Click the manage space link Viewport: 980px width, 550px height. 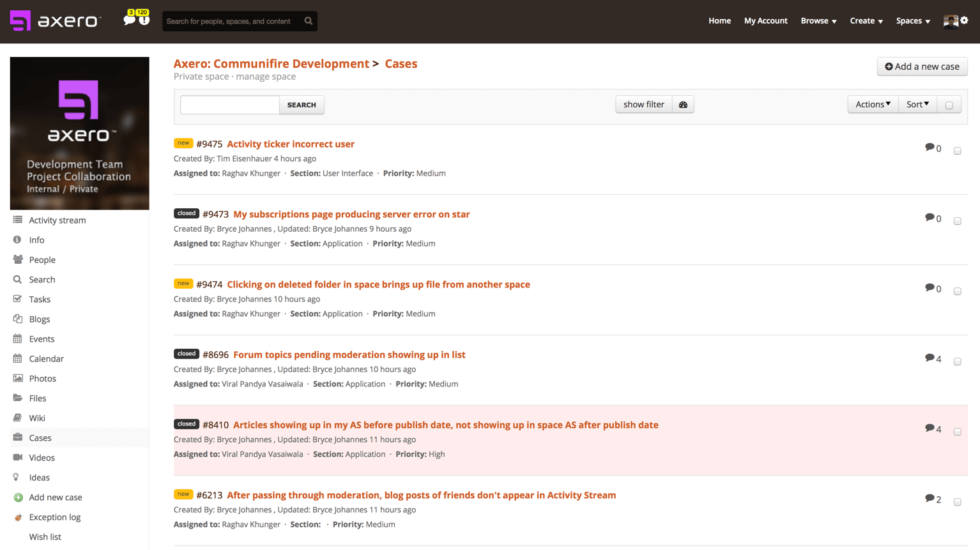point(266,77)
